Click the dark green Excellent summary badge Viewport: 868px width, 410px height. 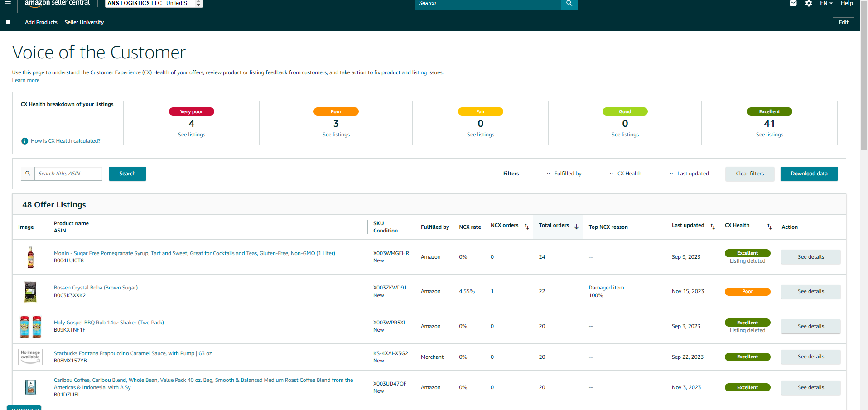tap(770, 111)
